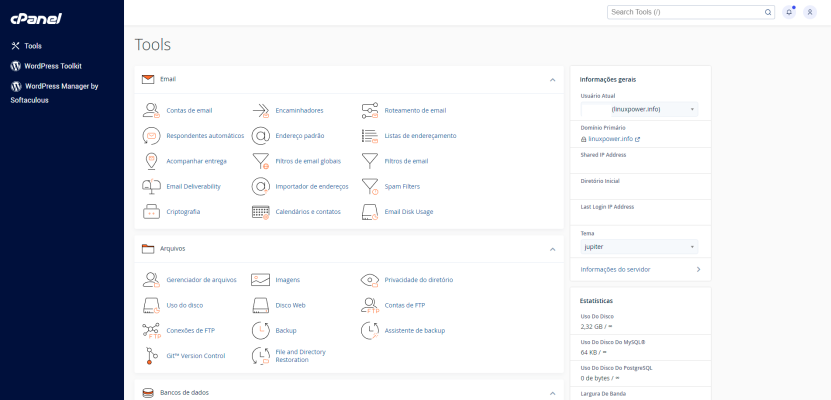Screen dimensions: 831x400
Task: Open the Usuário Atual dropdown
Action: [x=639, y=109]
